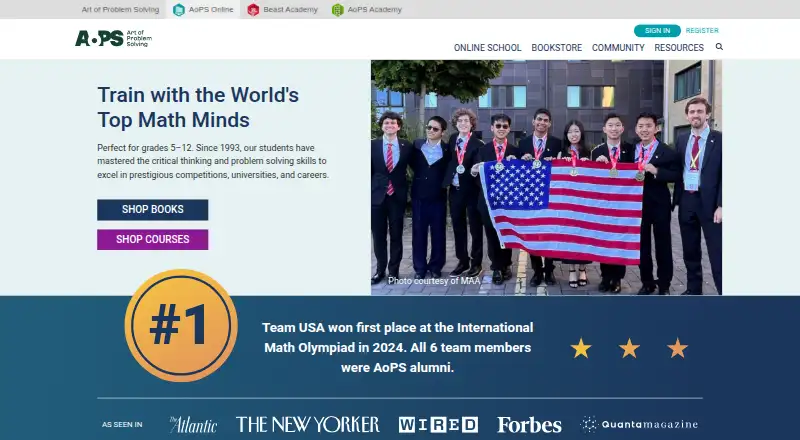Switch to the Beast Academy tab
This screenshot has width=800, height=440.
click(283, 10)
